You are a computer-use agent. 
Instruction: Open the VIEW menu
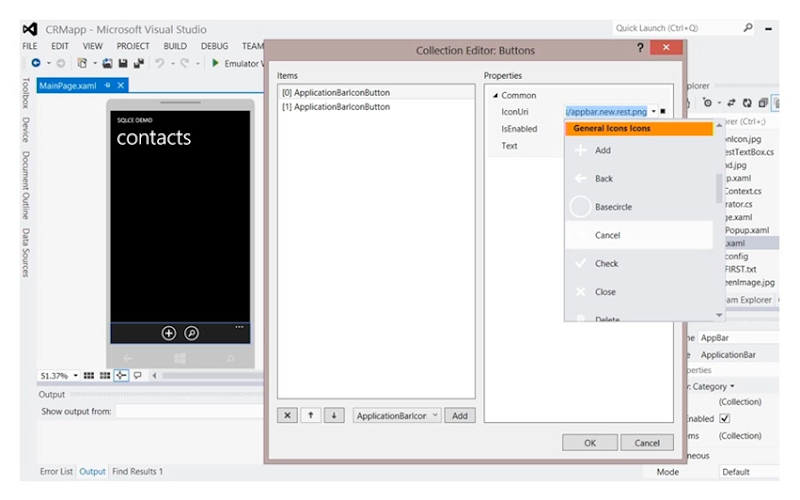pyautogui.click(x=92, y=46)
